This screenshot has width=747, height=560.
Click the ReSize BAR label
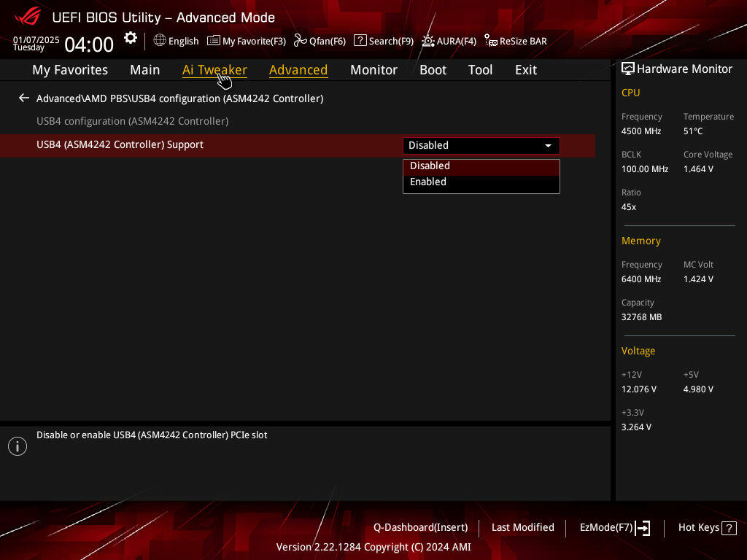pyautogui.click(x=523, y=42)
